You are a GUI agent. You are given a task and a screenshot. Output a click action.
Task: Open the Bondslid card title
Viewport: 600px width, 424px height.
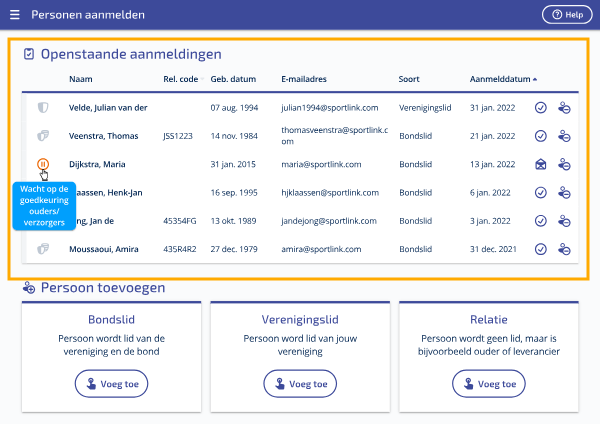coord(111,320)
